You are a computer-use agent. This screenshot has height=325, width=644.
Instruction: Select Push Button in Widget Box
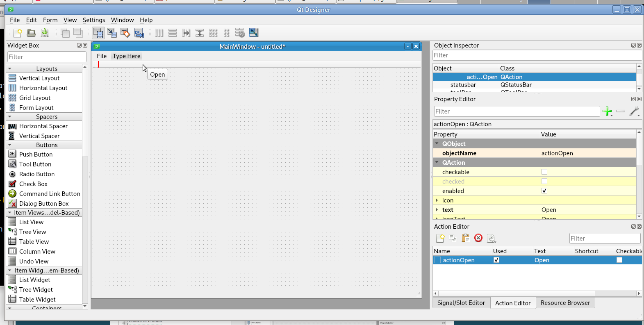pos(36,155)
